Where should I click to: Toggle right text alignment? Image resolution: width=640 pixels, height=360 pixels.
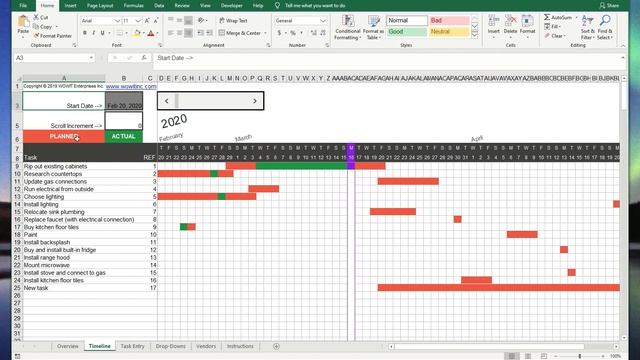click(x=188, y=33)
